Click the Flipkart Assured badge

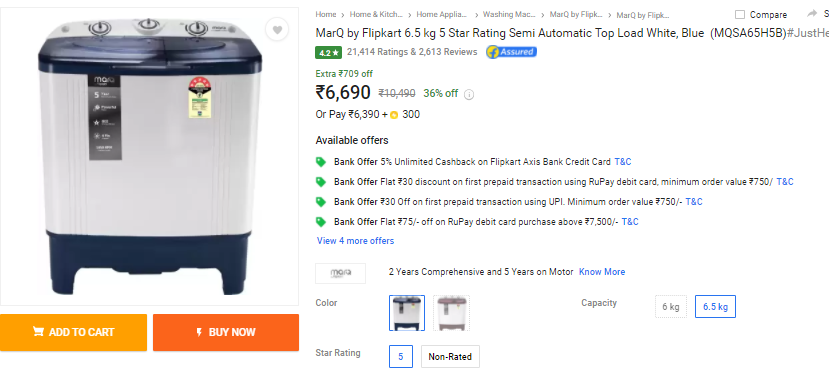[x=511, y=52]
